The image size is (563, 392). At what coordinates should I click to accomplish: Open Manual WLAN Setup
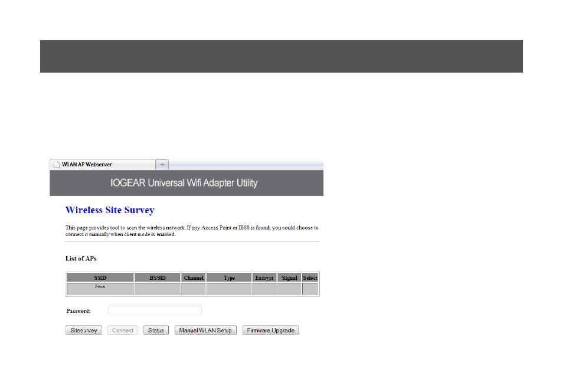(205, 330)
